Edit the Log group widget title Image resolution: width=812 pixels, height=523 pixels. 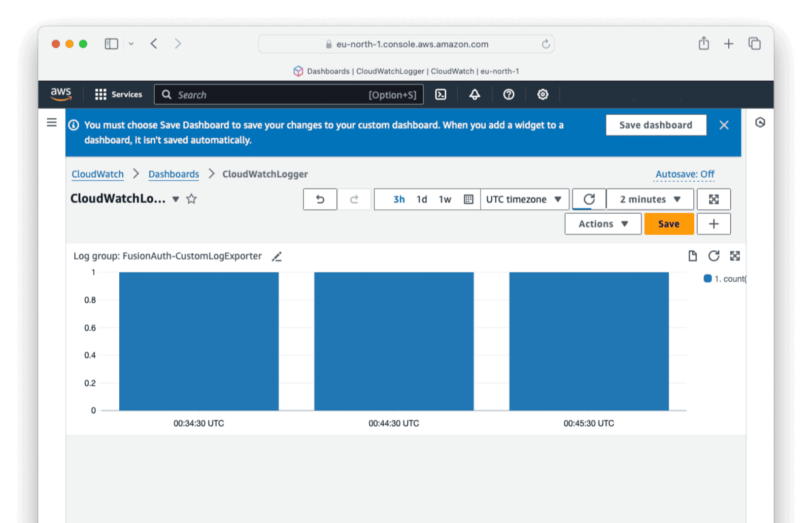tap(277, 256)
